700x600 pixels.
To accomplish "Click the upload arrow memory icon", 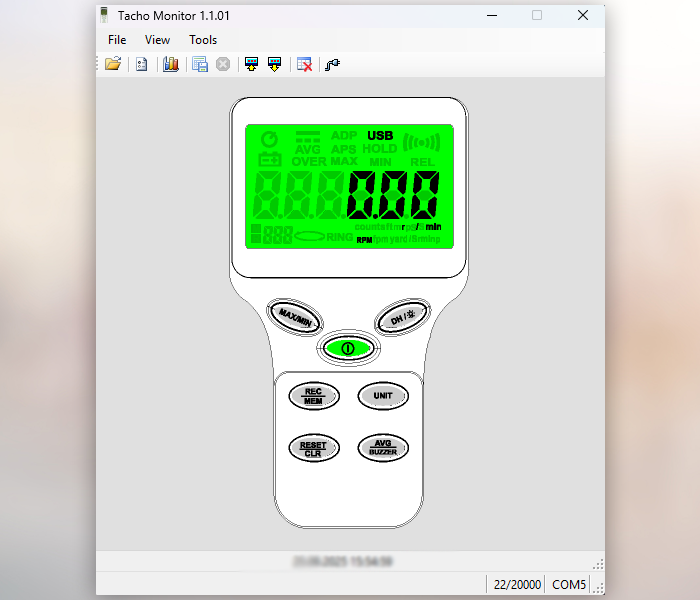I will (252, 64).
